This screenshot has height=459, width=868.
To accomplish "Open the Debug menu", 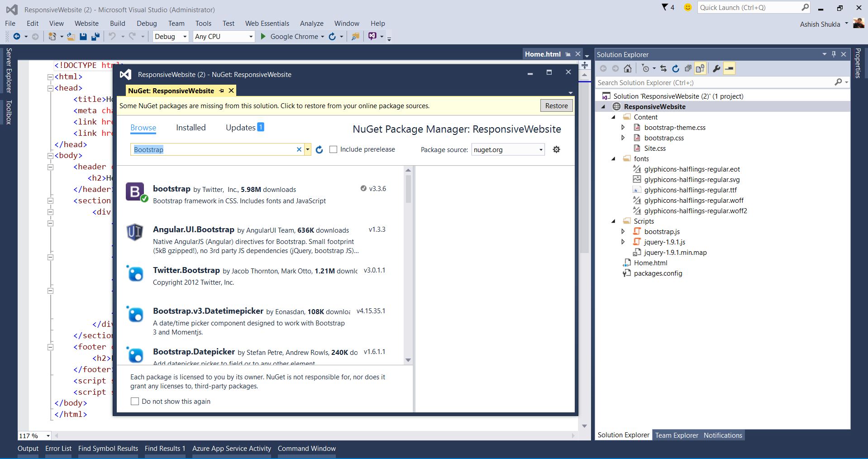I will pos(147,24).
